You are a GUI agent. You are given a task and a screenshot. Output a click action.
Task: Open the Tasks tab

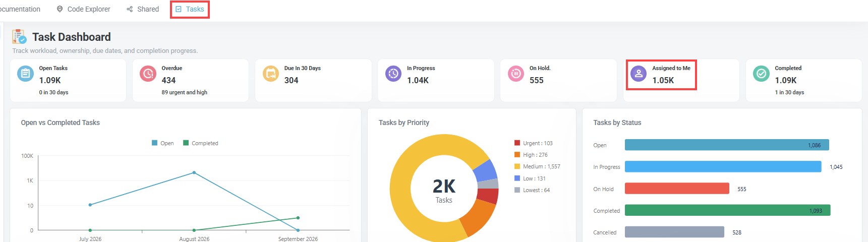pyautogui.click(x=190, y=9)
